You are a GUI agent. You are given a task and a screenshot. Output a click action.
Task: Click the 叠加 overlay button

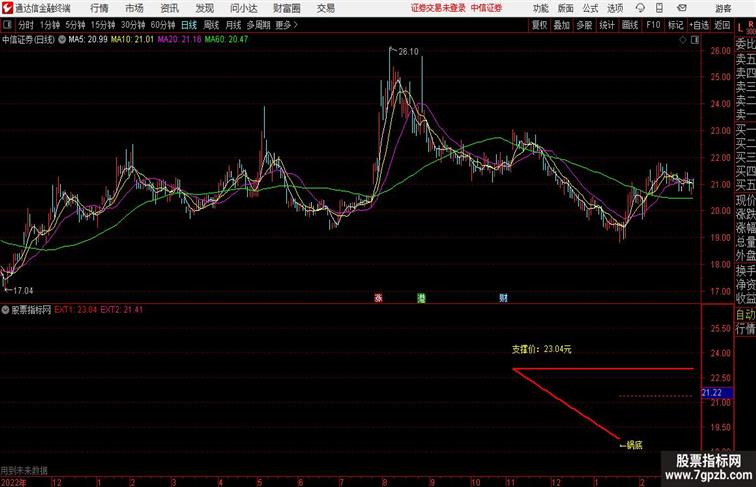pyautogui.click(x=562, y=25)
